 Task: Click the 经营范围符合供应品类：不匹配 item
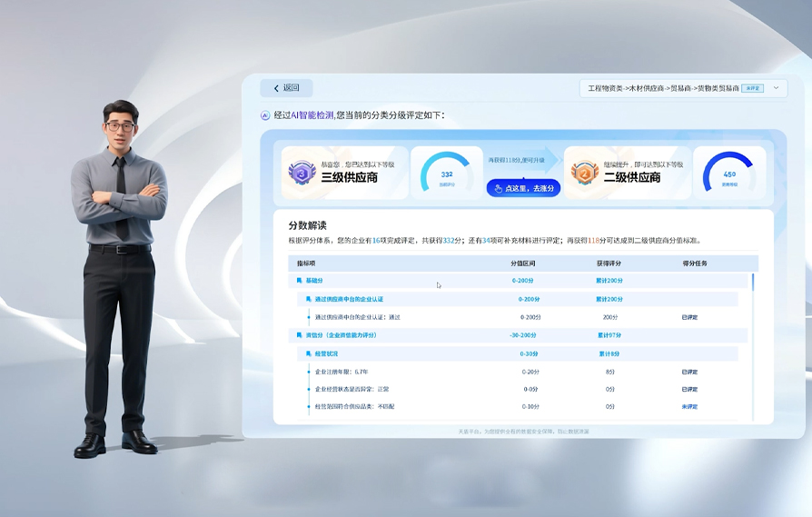[355, 407]
